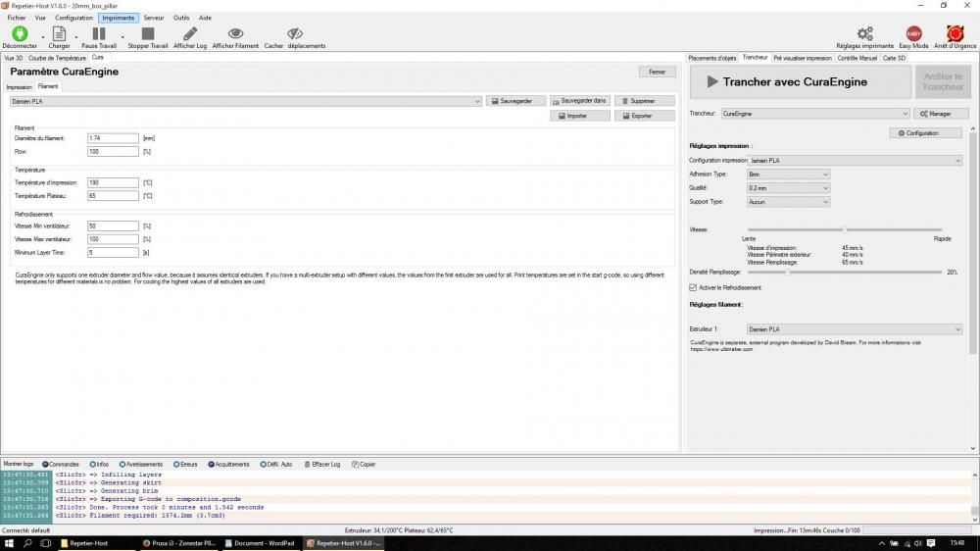Hit the Arrêt d'Urgence icon
Viewport: 980px width, 551px height.
point(955,33)
